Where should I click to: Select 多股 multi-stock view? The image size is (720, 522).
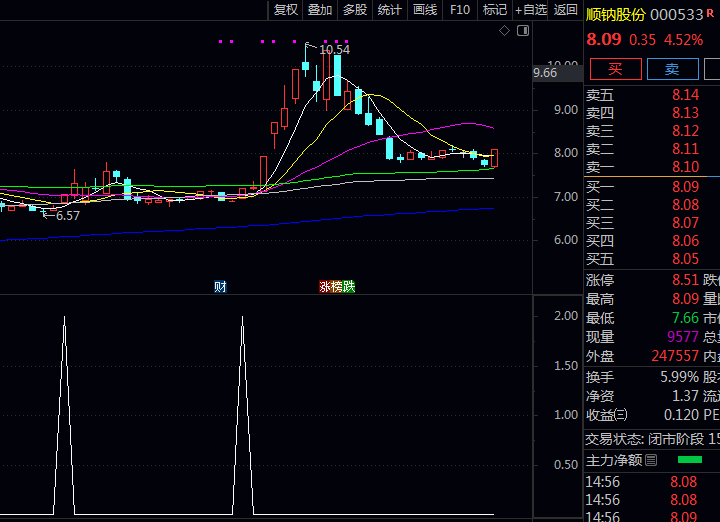click(x=355, y=10)
